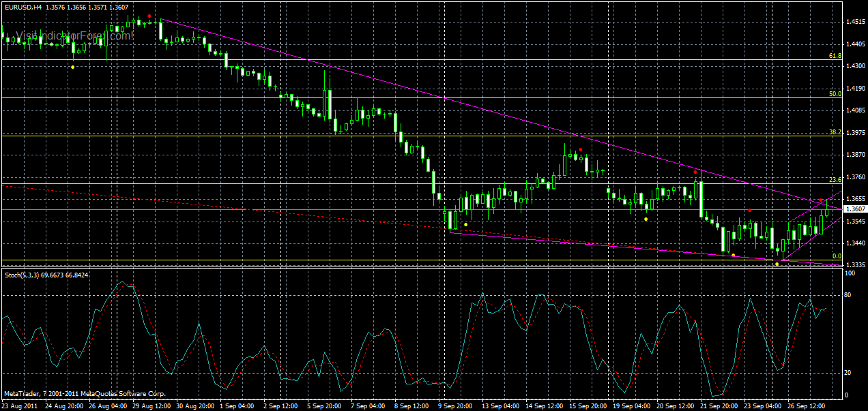The width and height of the screenshot is (868, 411).
Task: Click the yellow dot below the 9 Sep candles
Action: [x=465, y=223]
